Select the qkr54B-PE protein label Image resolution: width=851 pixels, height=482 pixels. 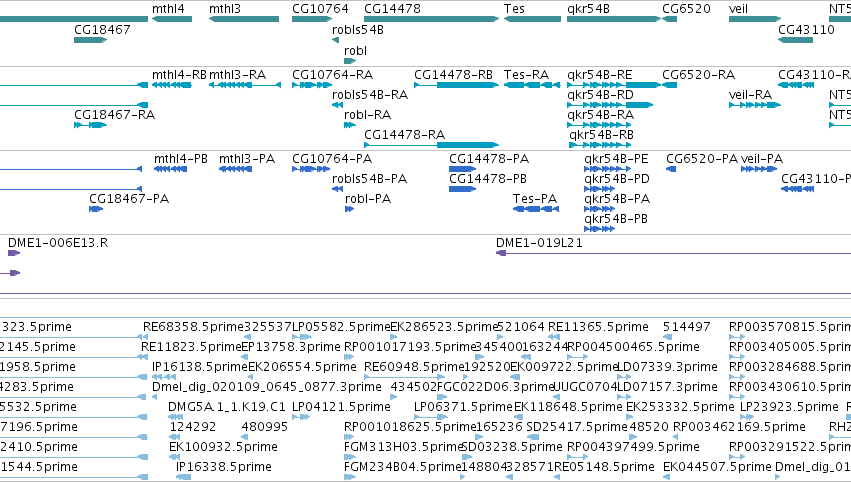tap(617, 159)
